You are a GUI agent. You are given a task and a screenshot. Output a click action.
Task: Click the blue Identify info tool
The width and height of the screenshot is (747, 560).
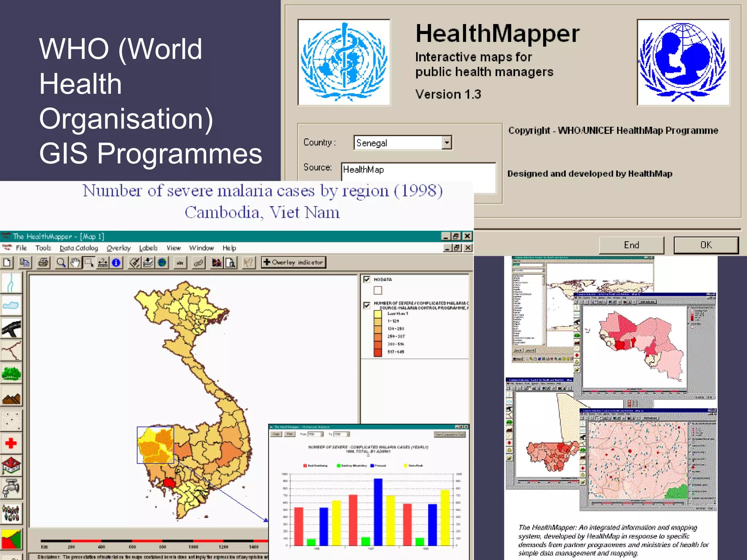[116, 262]
